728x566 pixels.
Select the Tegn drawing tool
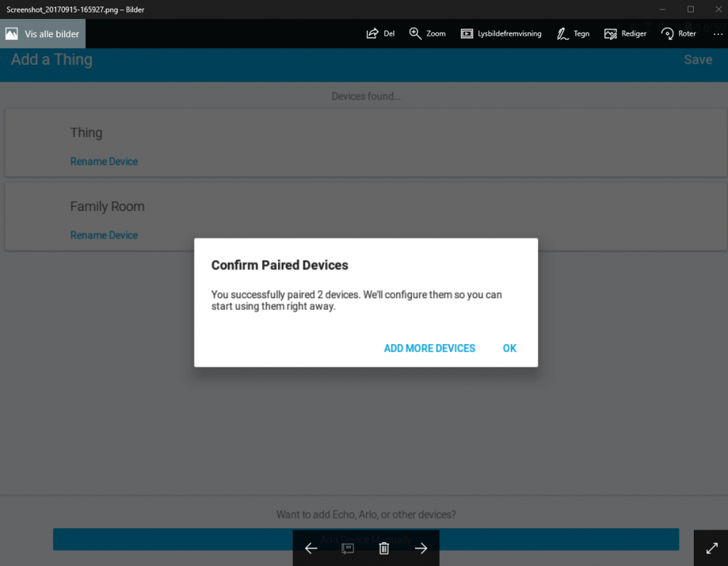click(x=573, y=33)
